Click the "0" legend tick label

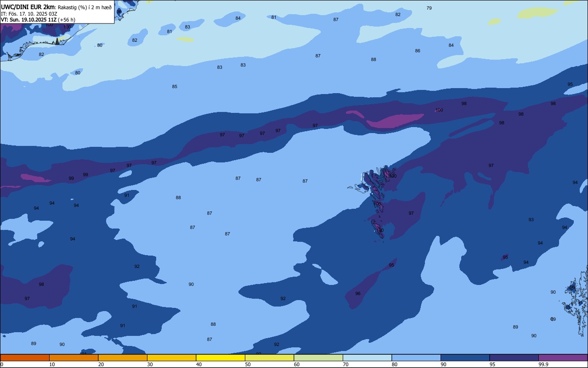(x=2, y=364)
